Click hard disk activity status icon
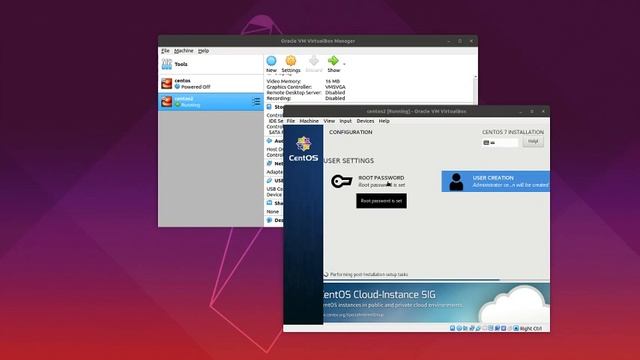This screenshot has width=640, height=360. [452, 328]
